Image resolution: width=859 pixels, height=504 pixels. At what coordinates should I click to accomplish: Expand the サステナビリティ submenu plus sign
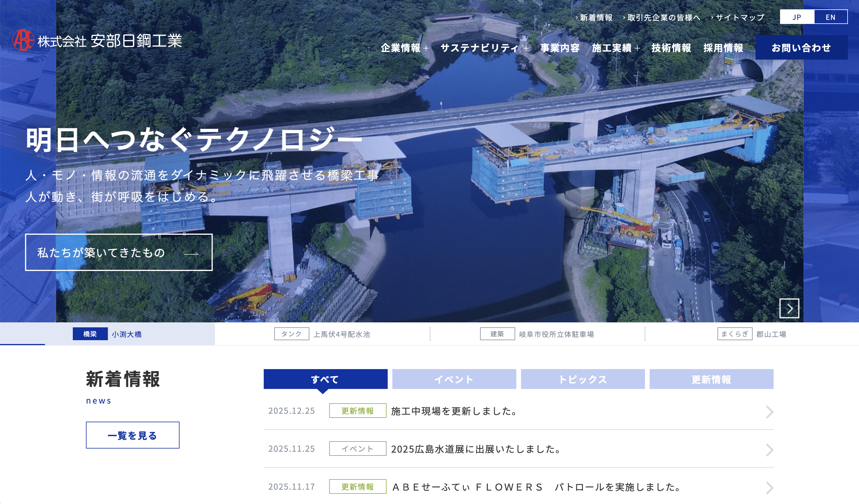[x=526, y=48]
